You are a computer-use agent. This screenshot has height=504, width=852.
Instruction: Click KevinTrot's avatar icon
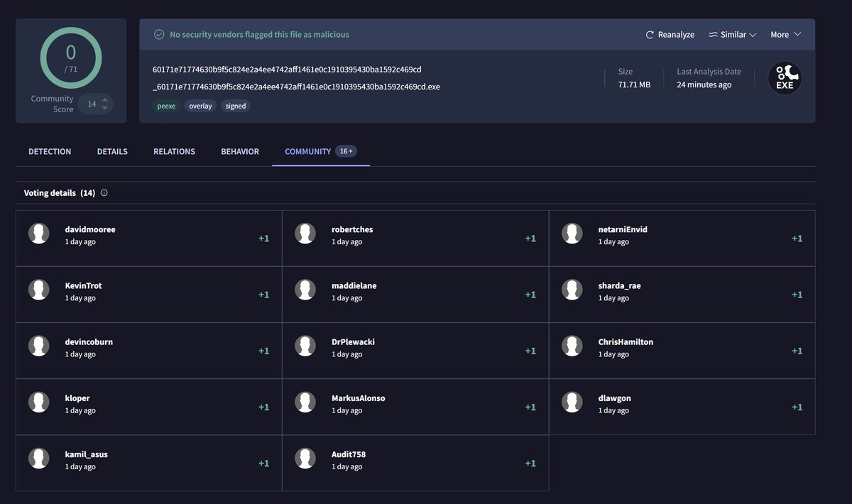coord(38,290)
